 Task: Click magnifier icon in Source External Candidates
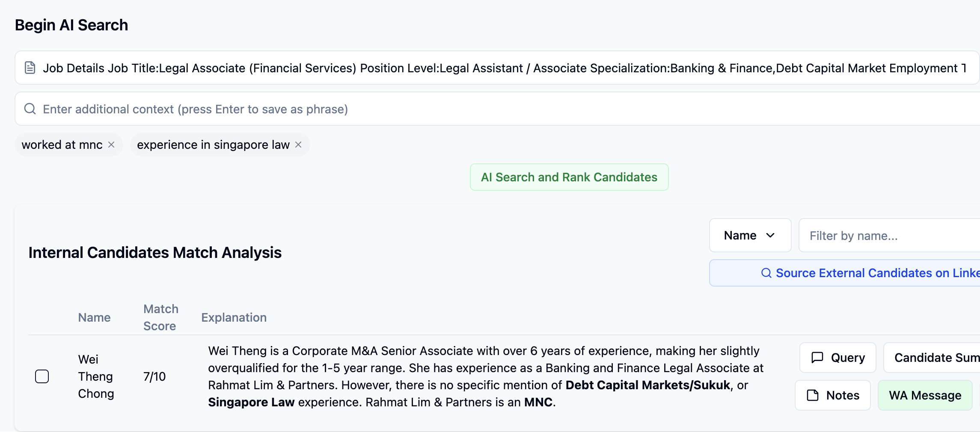(766, 273)
